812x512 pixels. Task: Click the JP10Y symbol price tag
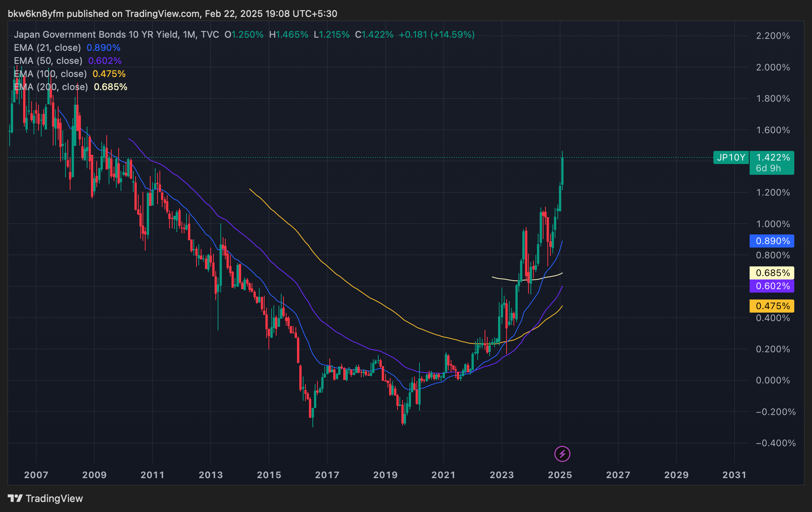[x=731, y=157]
